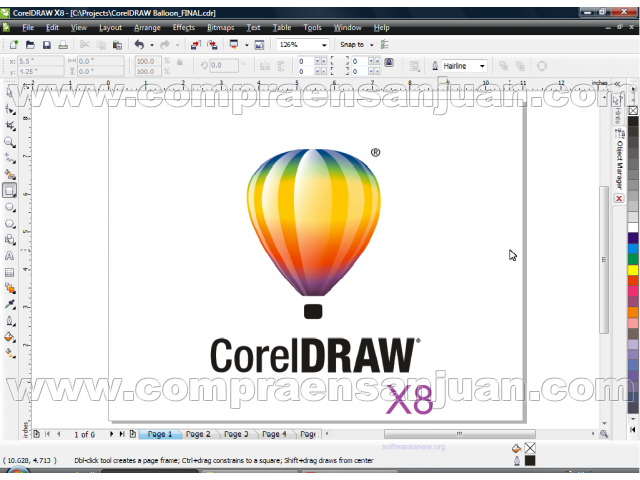Switch to Page 2 tab
The width and height of the screenshot is (640, 480).
pyautogui.click(x=198, y=434)
